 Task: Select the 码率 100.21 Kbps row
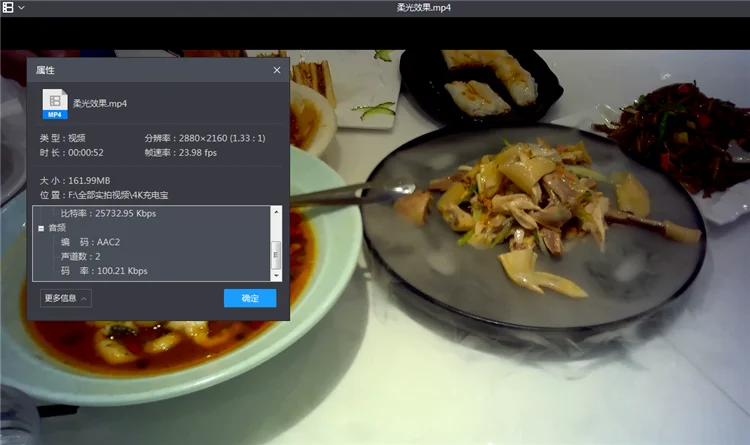pyautogui.click(x=104, y=271)
